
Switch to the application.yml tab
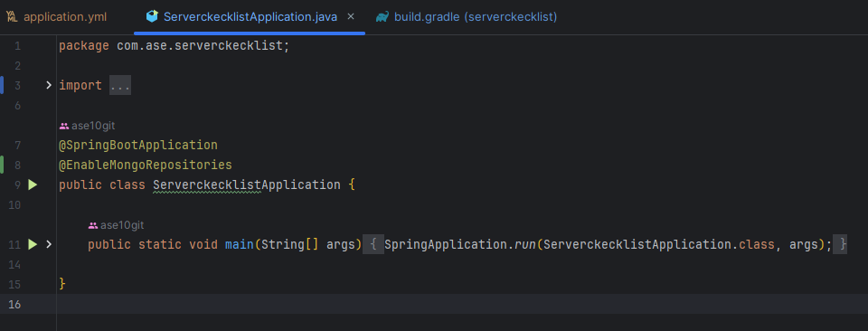pyautogui.click(x=56, y=17)
